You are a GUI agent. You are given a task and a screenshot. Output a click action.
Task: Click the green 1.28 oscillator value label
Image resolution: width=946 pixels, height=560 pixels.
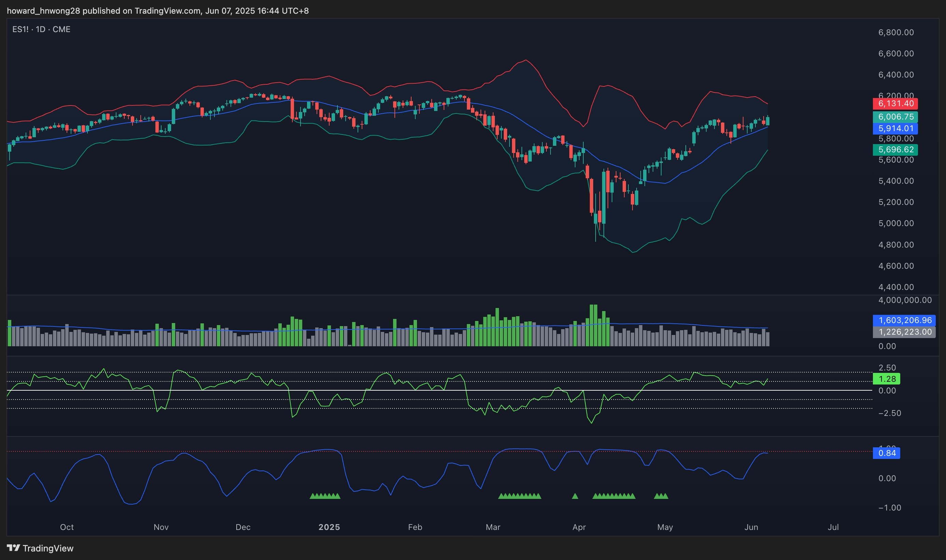[886, 378]
